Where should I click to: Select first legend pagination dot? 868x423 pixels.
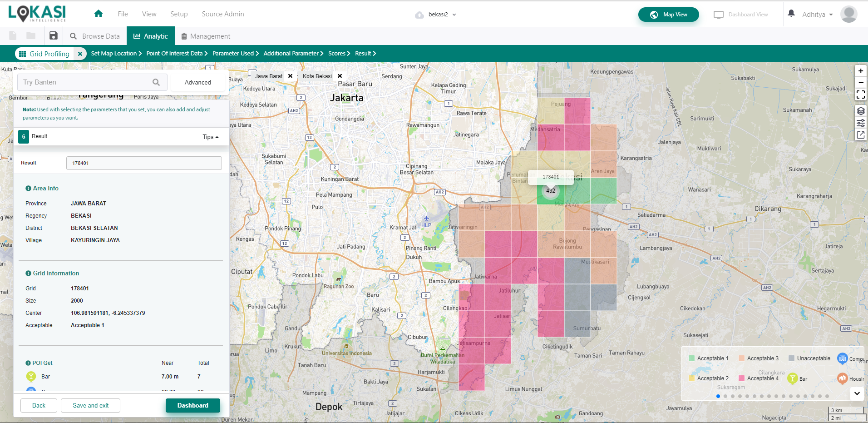click(x=718, y=396)
